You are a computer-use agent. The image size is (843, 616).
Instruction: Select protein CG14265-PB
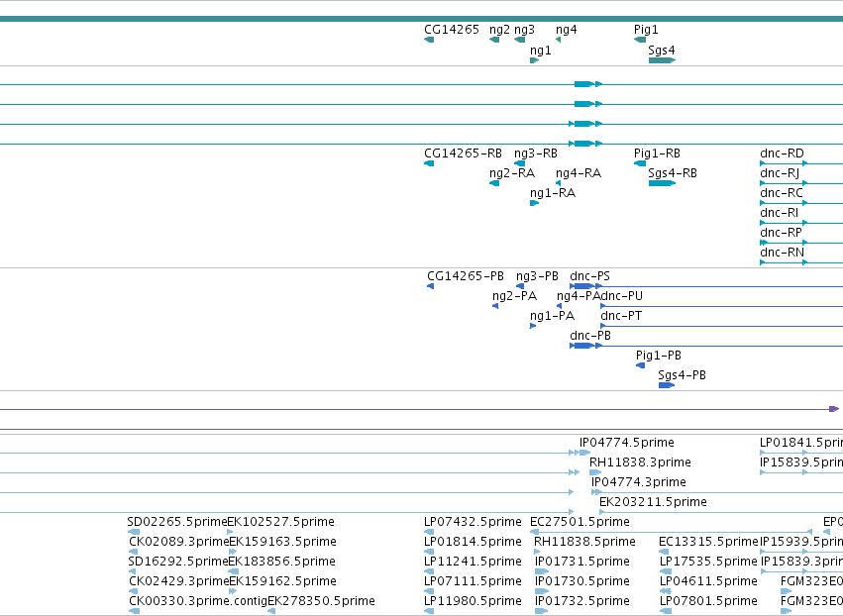click(x=466, y=276)
